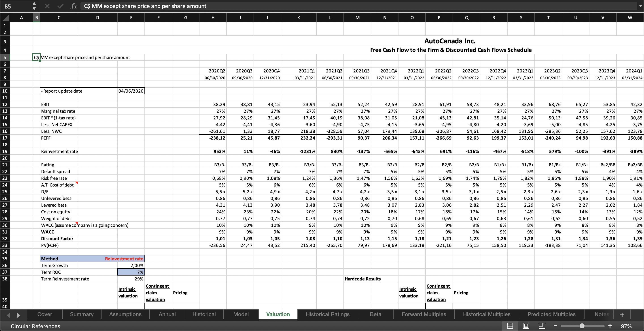644x331 pixels.
Task: Click the Term Reinvestment rate 29% cell
Action: coord(131,279)
